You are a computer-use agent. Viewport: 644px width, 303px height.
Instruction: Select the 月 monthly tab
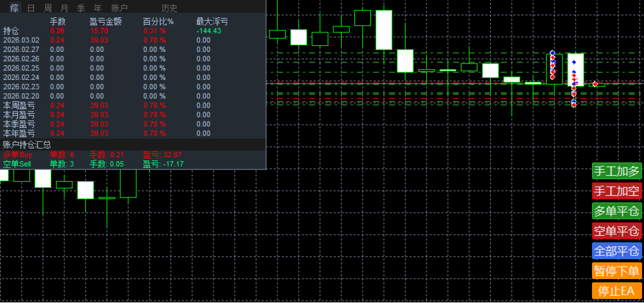coord(64,8)
